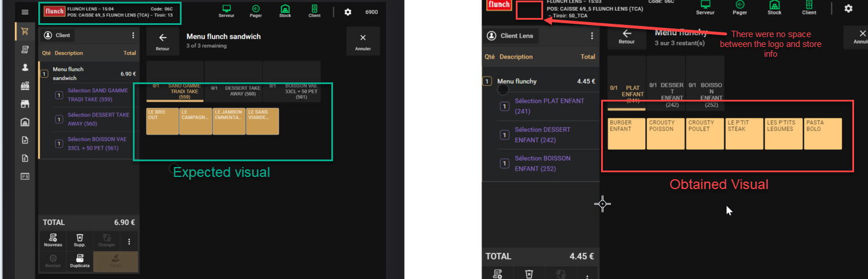This screenshot has width=868, height=279.
Task: Choose LE JAMBON EMMENTA... tile
Action: point(229,121)
